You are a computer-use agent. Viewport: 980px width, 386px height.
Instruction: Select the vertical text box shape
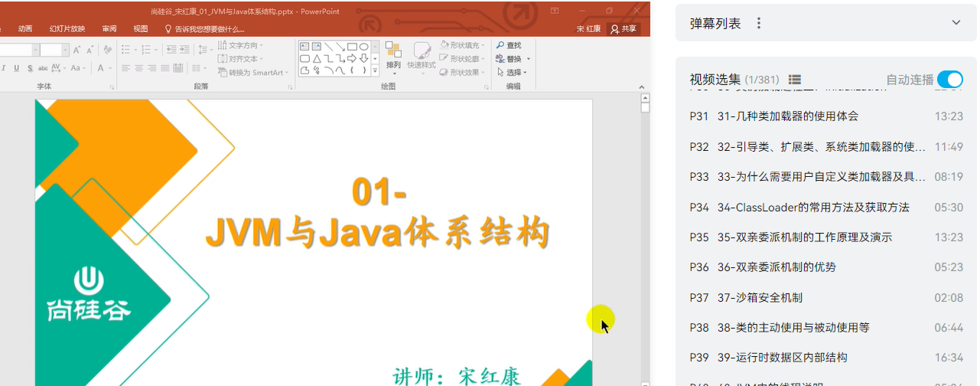click(317, 47)
